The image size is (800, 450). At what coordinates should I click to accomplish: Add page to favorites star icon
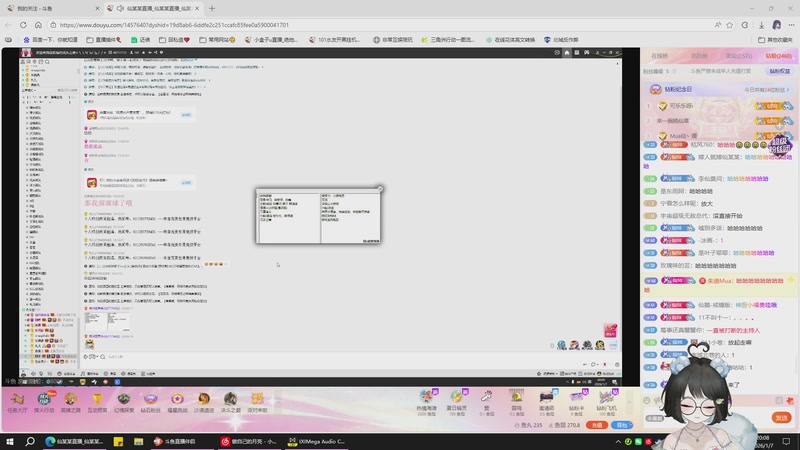click(x=730, y=24)
